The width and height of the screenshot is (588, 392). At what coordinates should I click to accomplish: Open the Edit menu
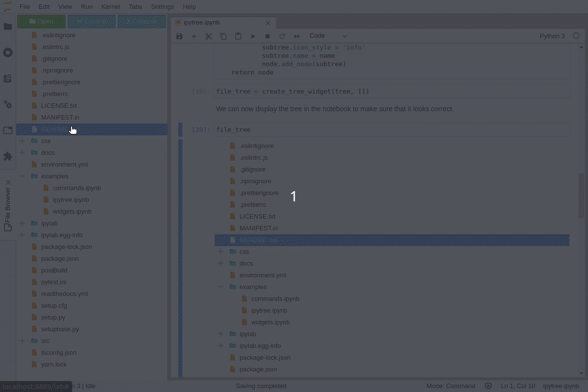pyautogui.click(x=44, y=6)
